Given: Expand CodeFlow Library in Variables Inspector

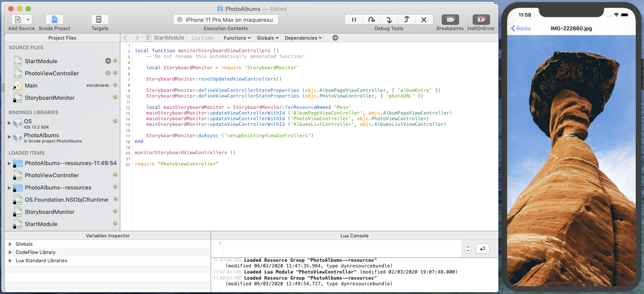Looking at the screenshot, I should point(10,252).
